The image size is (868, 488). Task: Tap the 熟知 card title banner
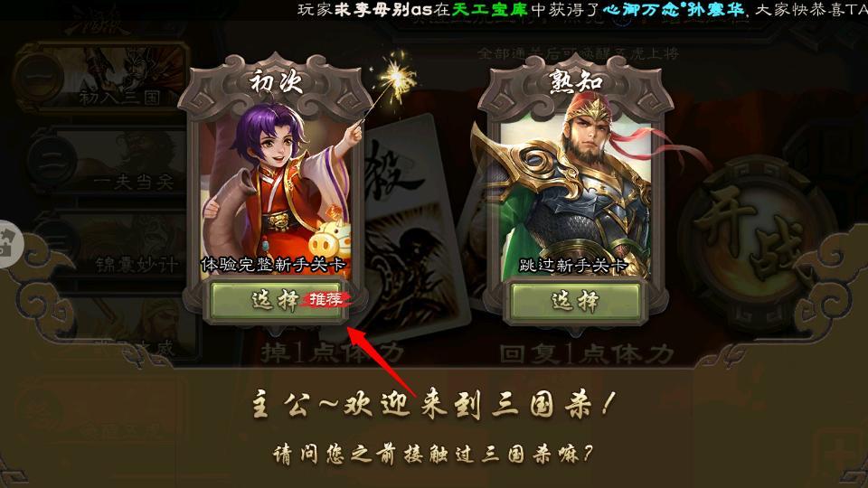click(576, 83)
